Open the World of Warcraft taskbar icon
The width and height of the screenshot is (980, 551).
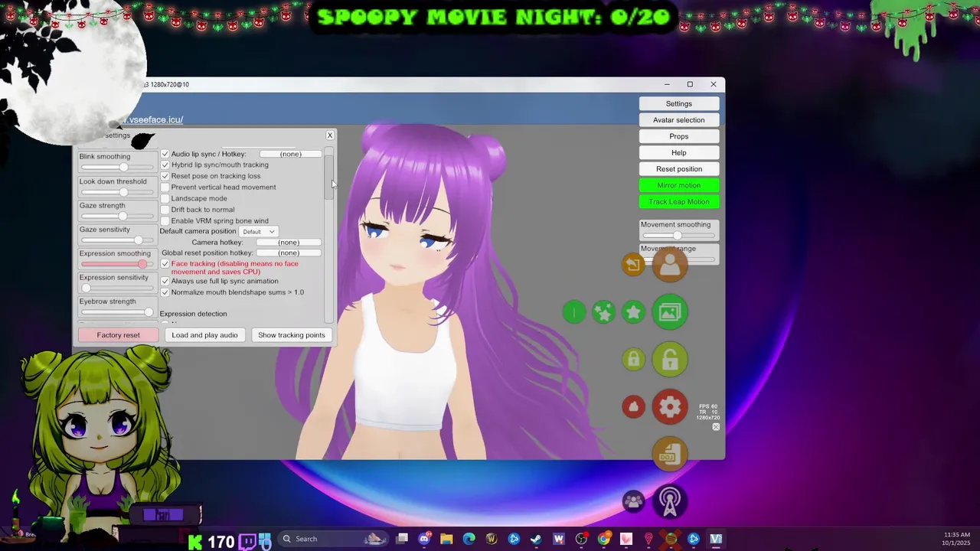pyautogui.click(x=492, y=539)
